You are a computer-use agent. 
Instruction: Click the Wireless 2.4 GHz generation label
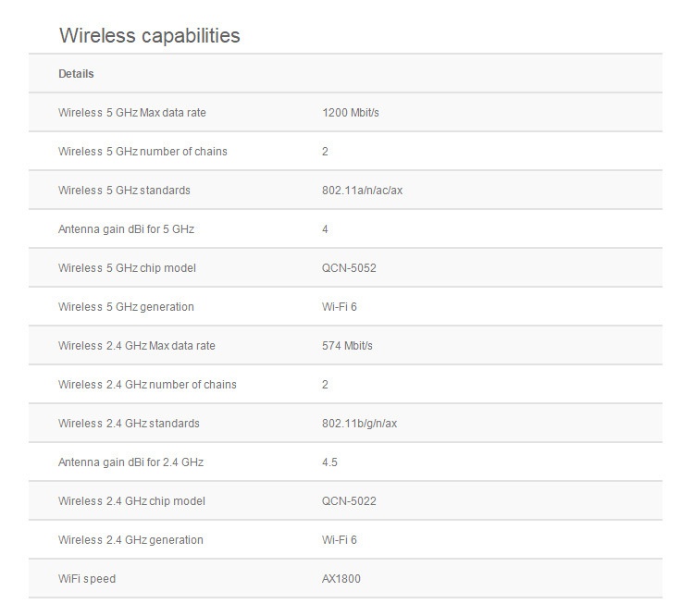130,540
